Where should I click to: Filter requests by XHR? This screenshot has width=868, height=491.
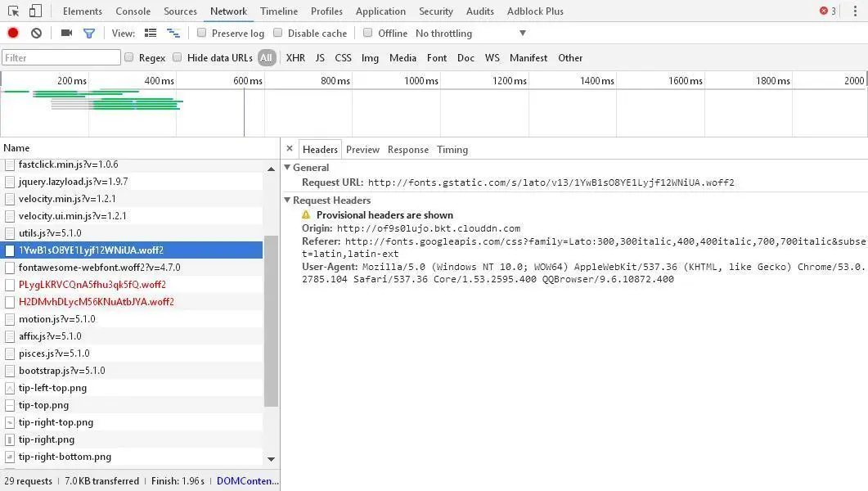point(295,57)
